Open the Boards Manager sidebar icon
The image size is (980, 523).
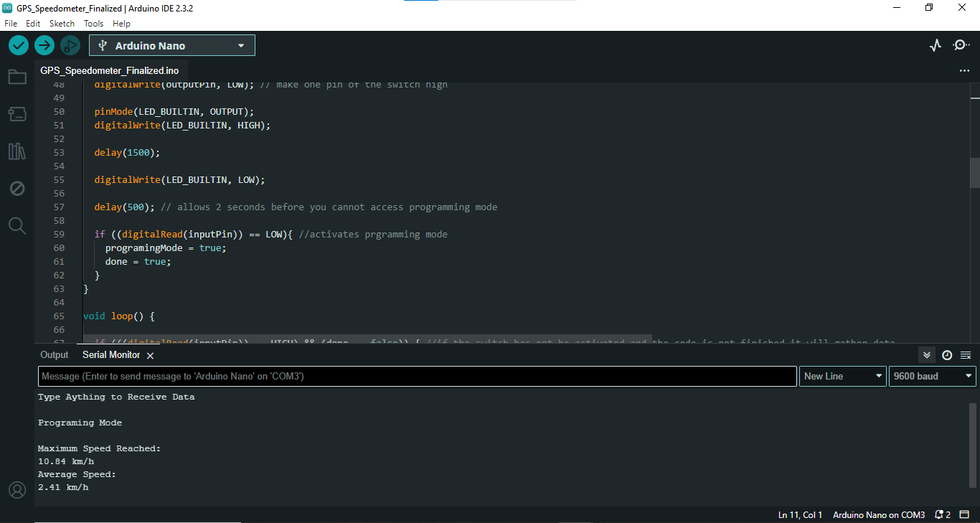pyautogui.click(x=17, y=114)
